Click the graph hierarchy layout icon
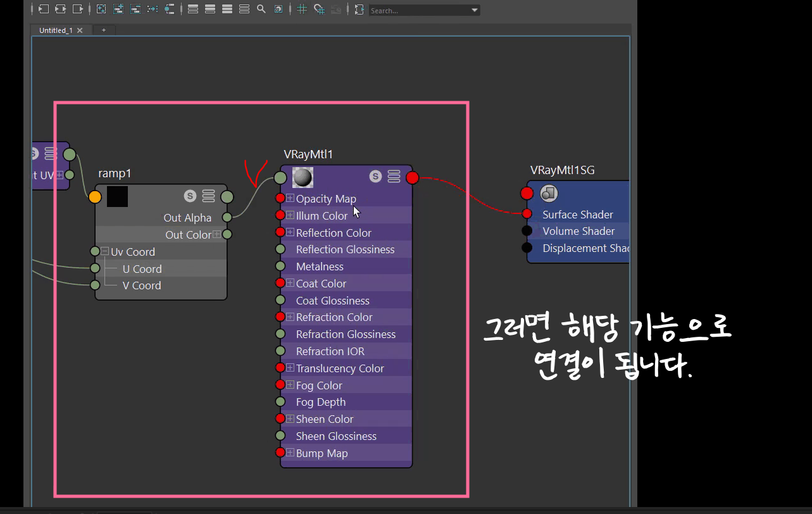Screen dimensions: 812x514 pyautogui.click(x=170, y=9)
